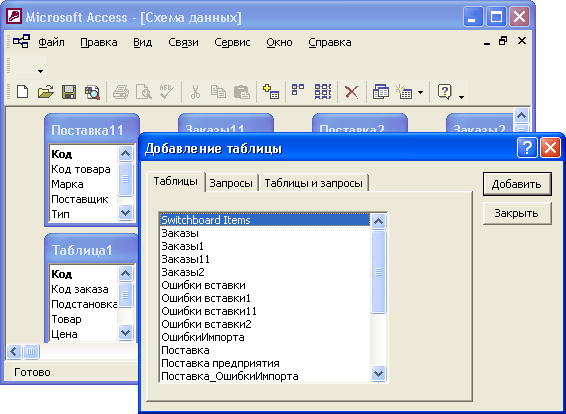
Task: Click horizontal scrollbar thumb of schema window
Action: [31, 351]
